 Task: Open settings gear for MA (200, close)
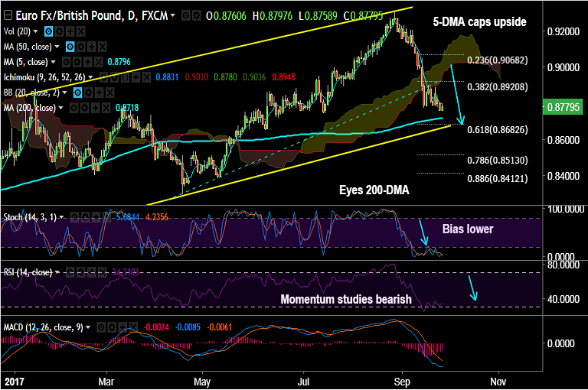[x=85, y=109]
